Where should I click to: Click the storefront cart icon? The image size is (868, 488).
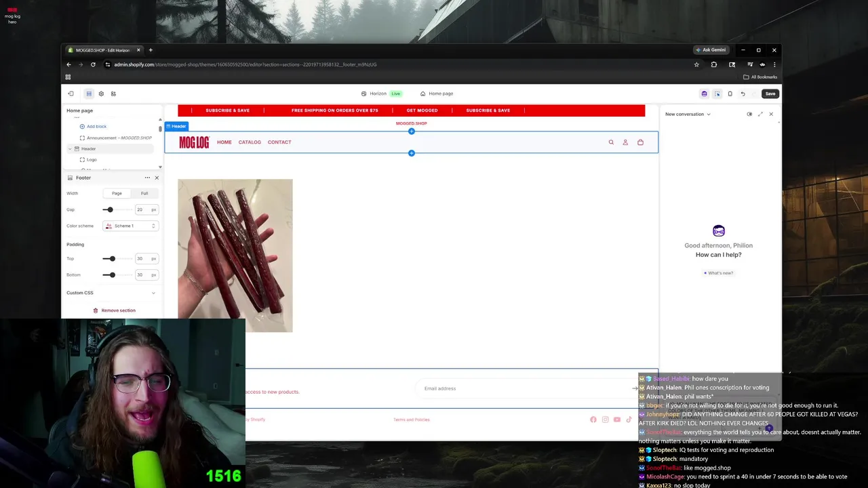[640, 142]
